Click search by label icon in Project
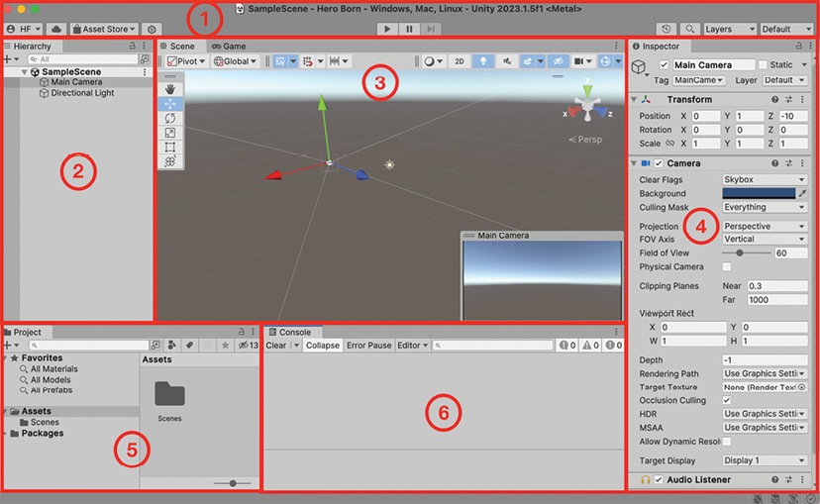The image size is (820, 504). 189,345
